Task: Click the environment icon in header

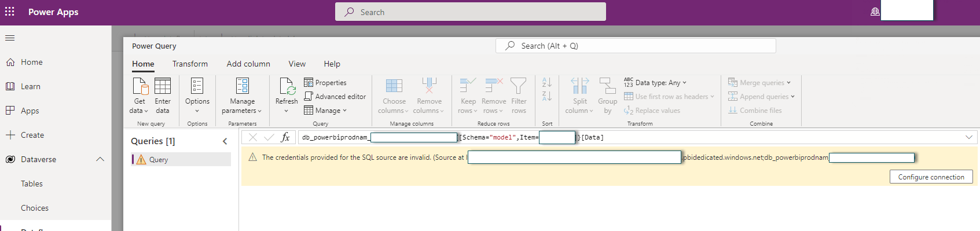Action: [x=875, y=12]
